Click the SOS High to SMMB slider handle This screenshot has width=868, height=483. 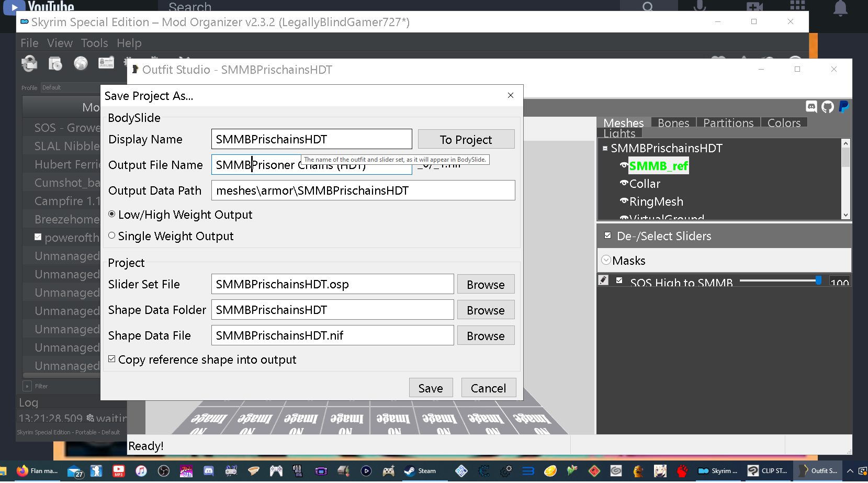point(818,280)
